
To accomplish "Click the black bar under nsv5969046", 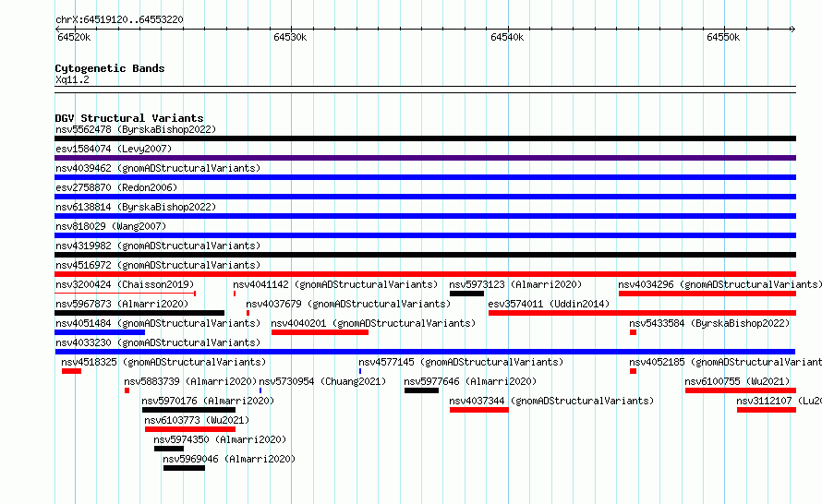I will pos(184,468).
